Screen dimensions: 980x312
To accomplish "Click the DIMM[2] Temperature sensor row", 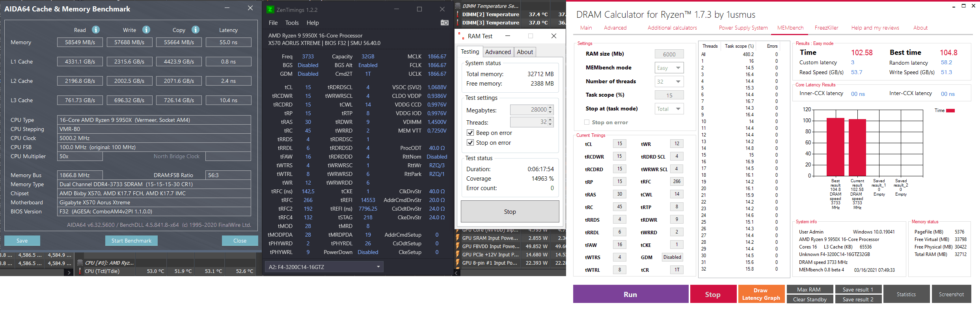I will coord(511,14).
